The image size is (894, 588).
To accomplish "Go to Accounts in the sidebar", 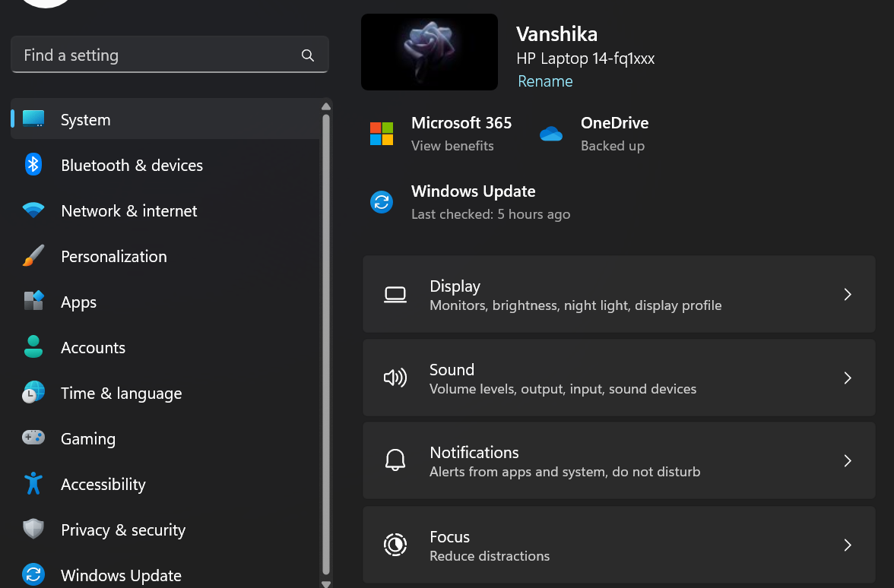I will [x=93, y=347].
